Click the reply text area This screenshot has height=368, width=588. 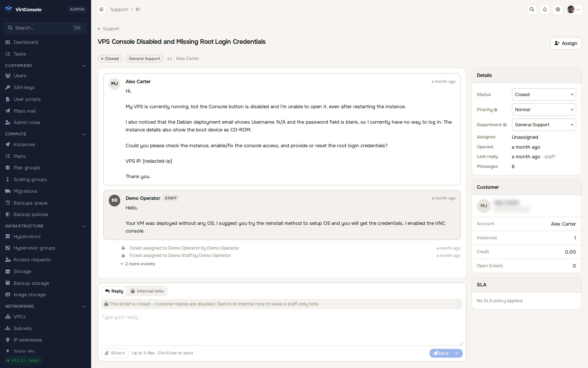click(282, 329)
